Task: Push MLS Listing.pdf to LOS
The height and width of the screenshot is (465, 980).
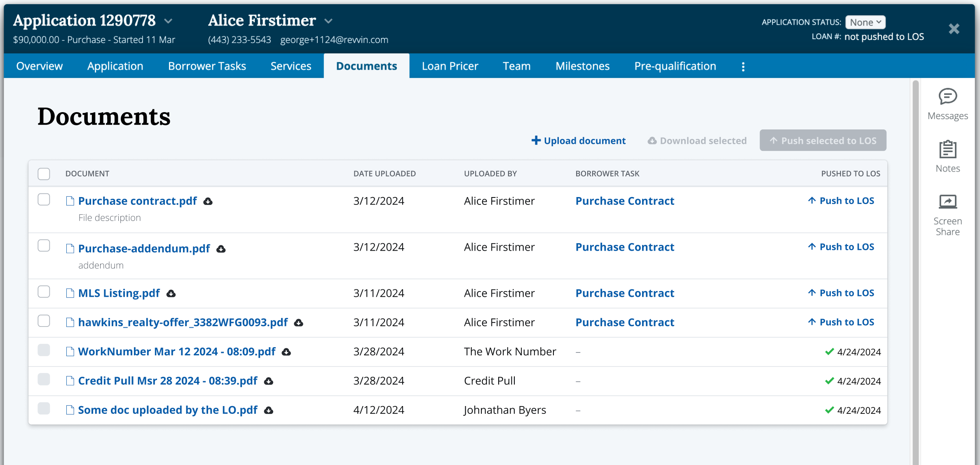Action: 841,293
